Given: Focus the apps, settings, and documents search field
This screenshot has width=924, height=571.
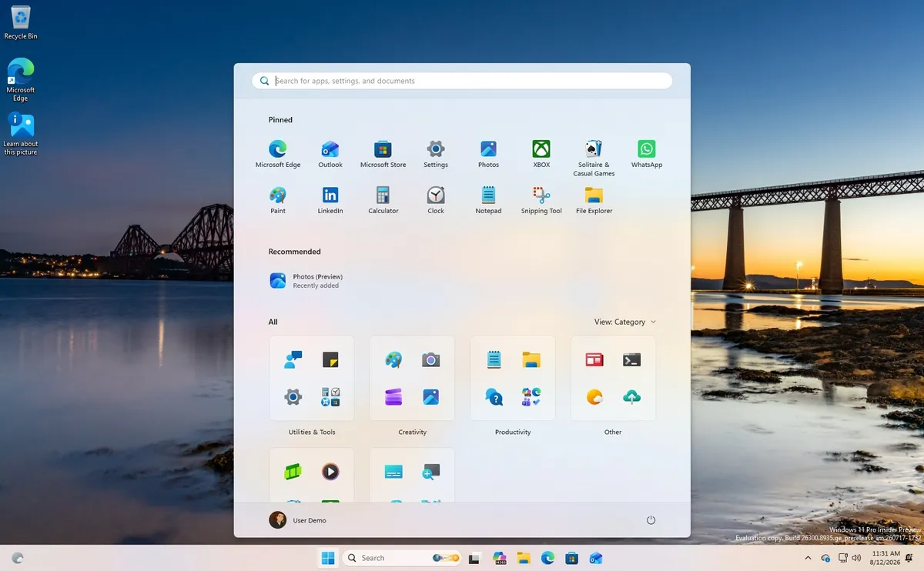Looking at the screenshot, I should pyautogui.click(x=462, y=81).
